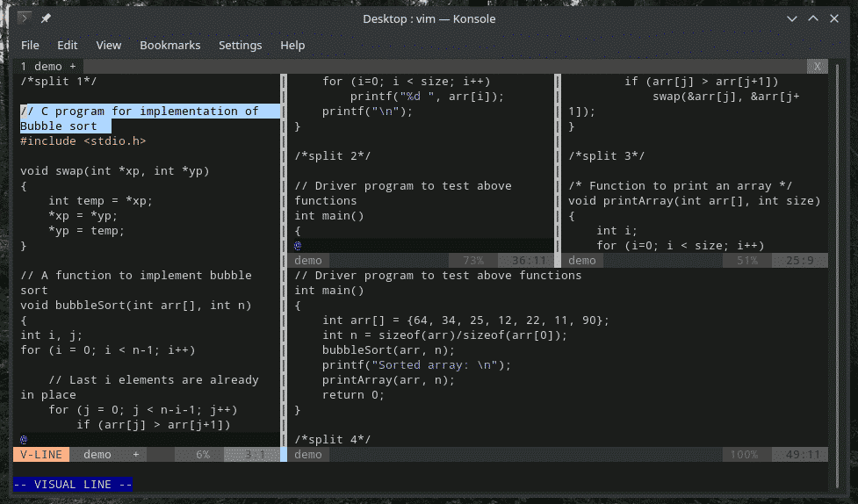The height and width of the screenshot is (504, 858).
Task: Click the 'int temp = *xp;' line
Action: tap(101, 201)
